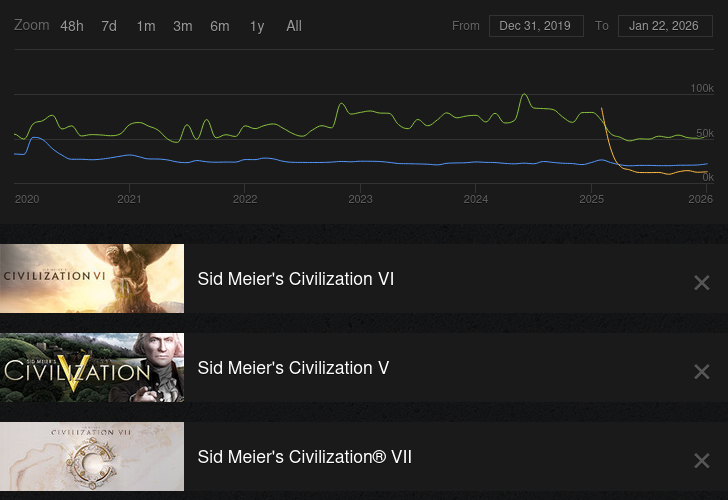728x500 pixels.
Task: Remove Civilization V from comparison
Action: click(x=702, y=371)
